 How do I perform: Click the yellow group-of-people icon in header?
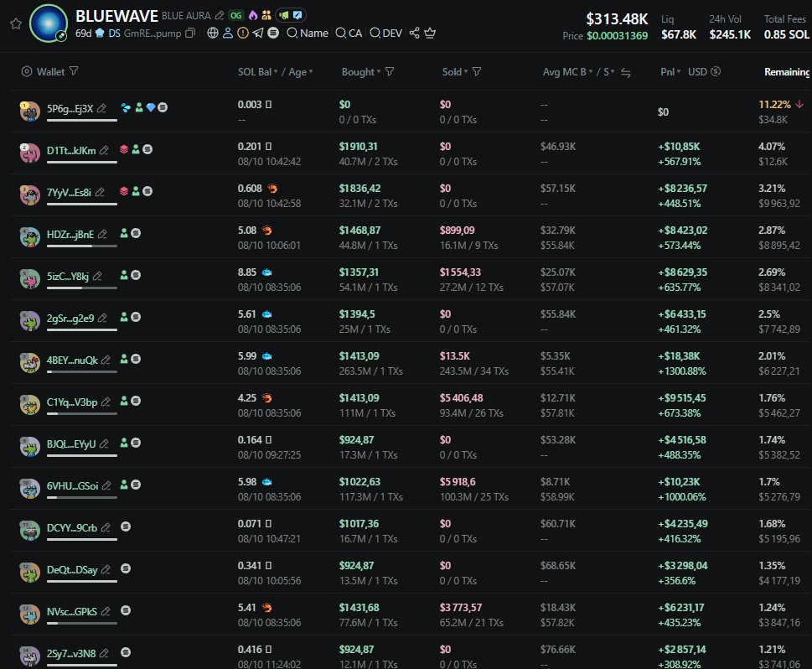[266, 16]
